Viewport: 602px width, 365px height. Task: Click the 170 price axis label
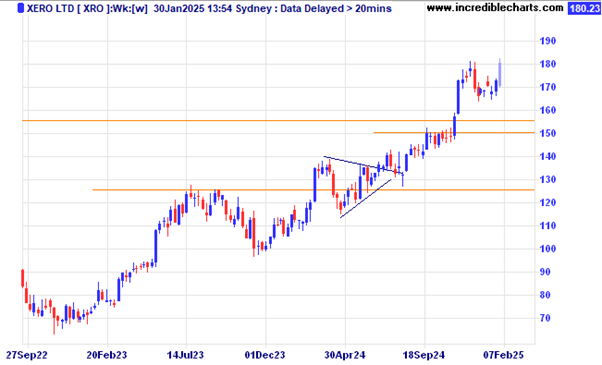547,87
